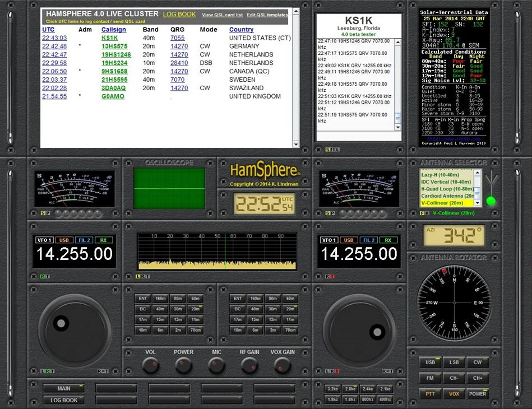Select Lazy-H (10-40m) antenna
This screenshot has width=532, height=409.
(440, 175)
